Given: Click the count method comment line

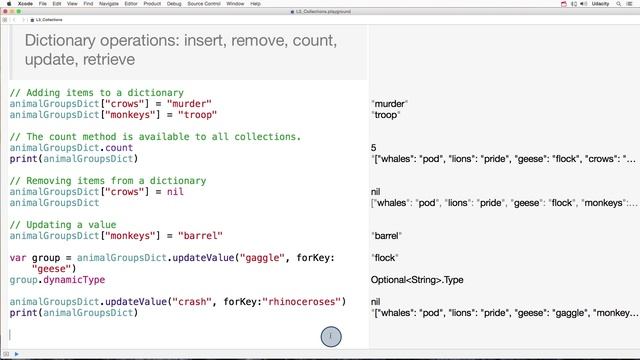Looking at the screenshot, I should [155, 137].
